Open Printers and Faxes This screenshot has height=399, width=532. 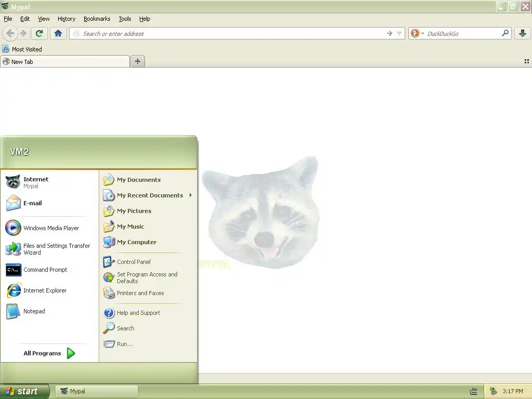tap(148, 293)
